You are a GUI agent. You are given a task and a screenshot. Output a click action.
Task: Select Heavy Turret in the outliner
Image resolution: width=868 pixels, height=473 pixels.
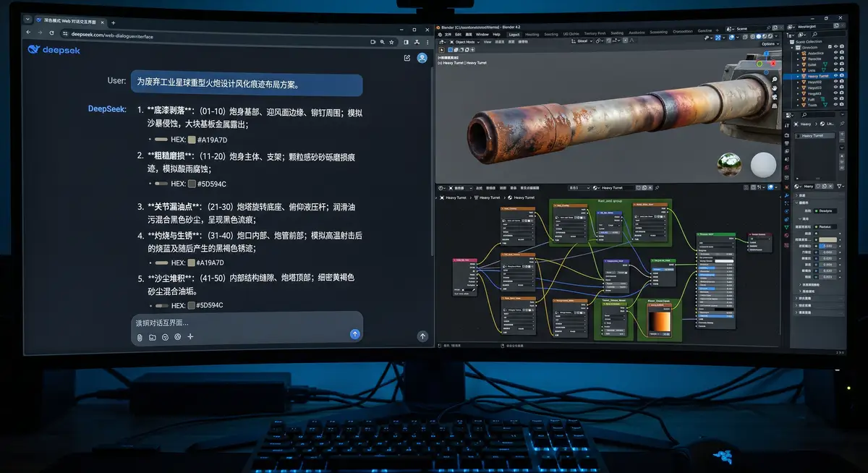click(x=818, y=76)
